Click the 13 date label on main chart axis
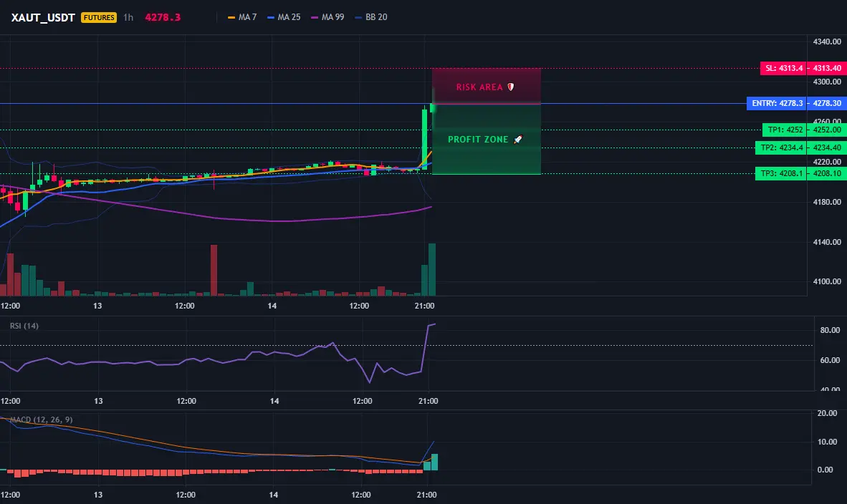The image size is (847, 504). tap(97, 306)
